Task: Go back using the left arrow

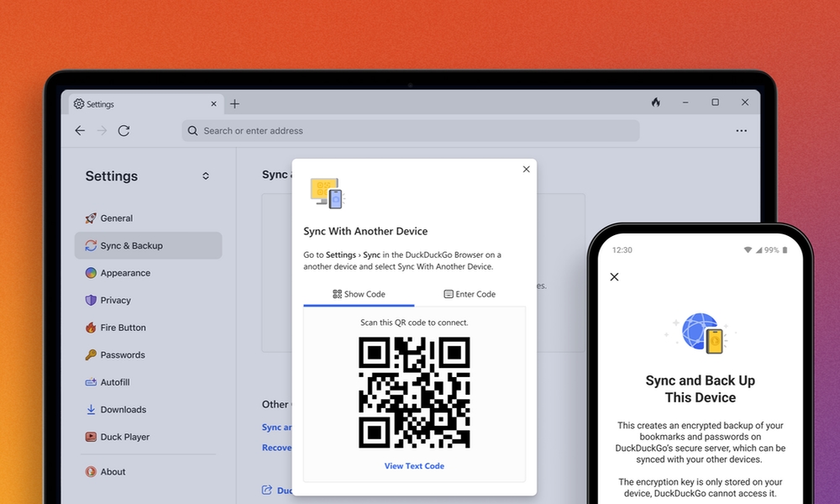Action: pyautogui.click(x=80, y=131)
